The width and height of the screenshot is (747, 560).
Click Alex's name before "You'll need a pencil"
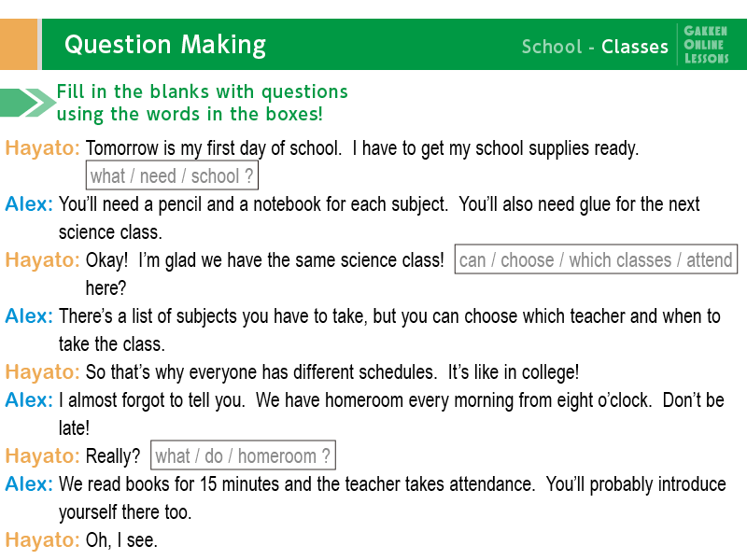[x=29, y=204]
